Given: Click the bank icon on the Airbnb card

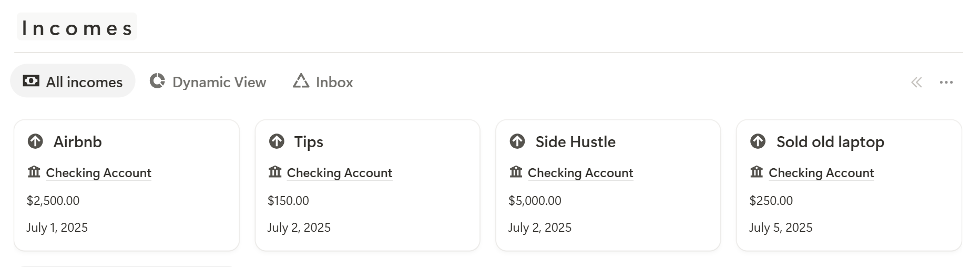Looking at the screenshot, I should pos(34,172).
